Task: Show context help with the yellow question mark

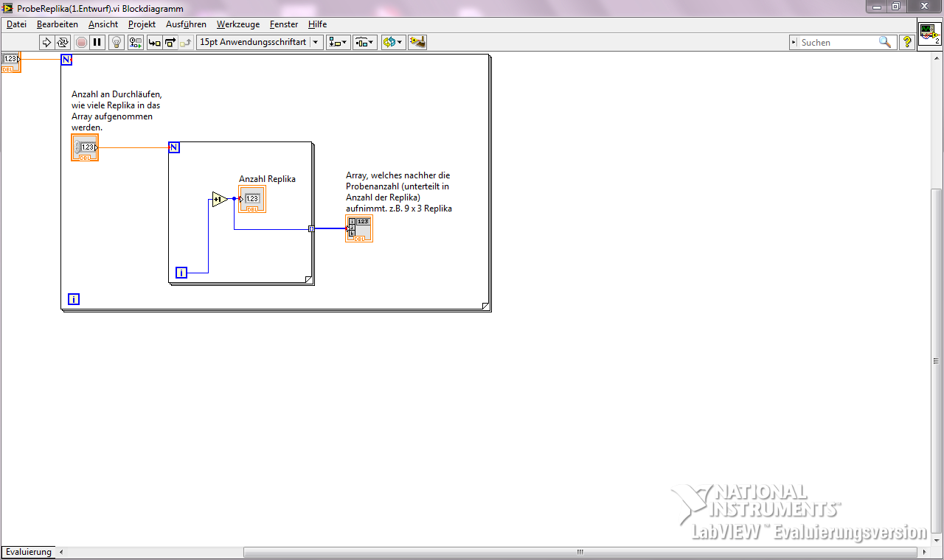Action: [907, 42]
